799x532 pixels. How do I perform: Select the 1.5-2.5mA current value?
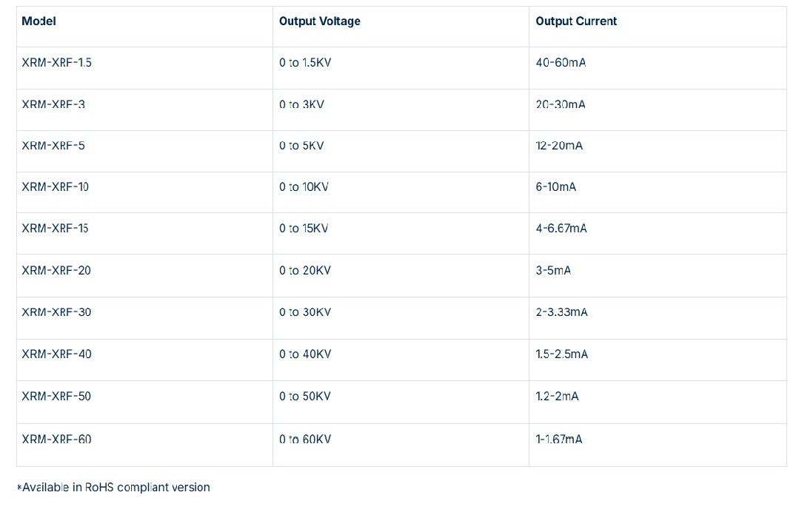click(562, 354)
